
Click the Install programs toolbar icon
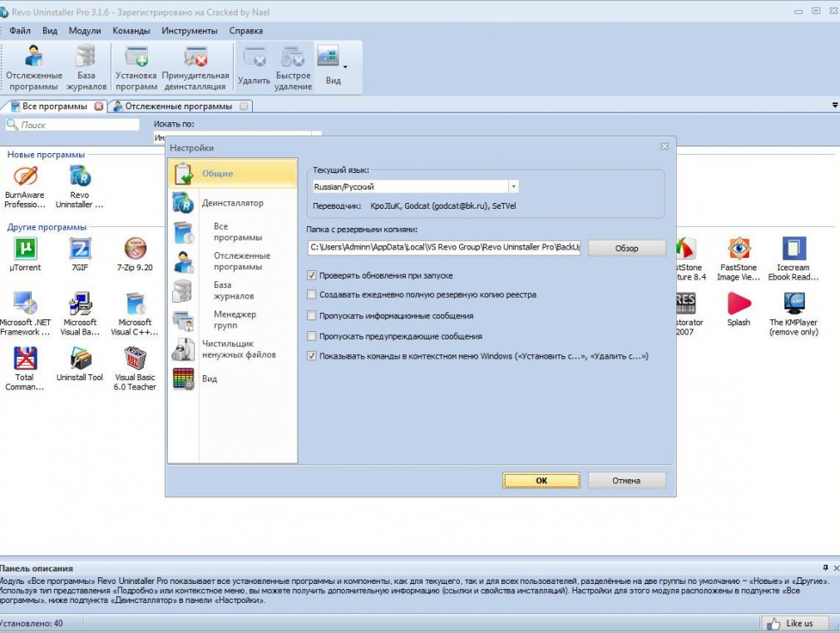pos(136,68)
